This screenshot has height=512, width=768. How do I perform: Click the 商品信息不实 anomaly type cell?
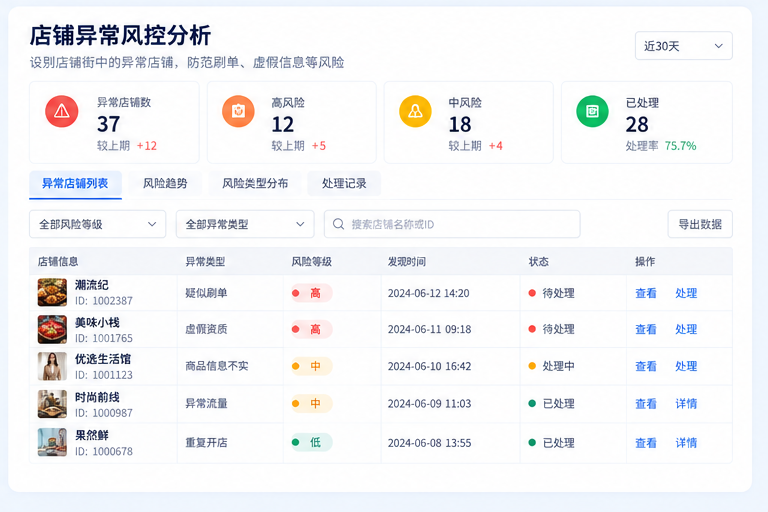pos(216,366)
